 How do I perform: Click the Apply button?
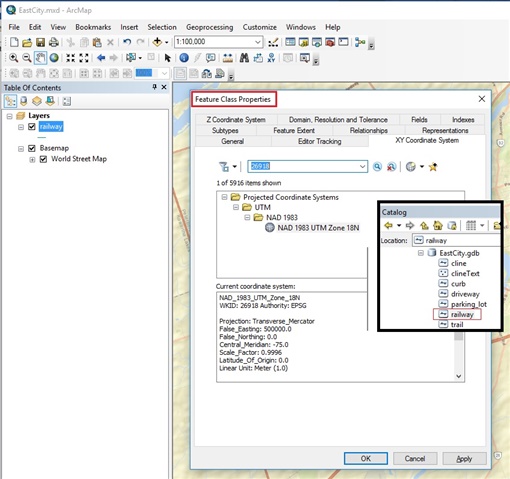(464, 459)
